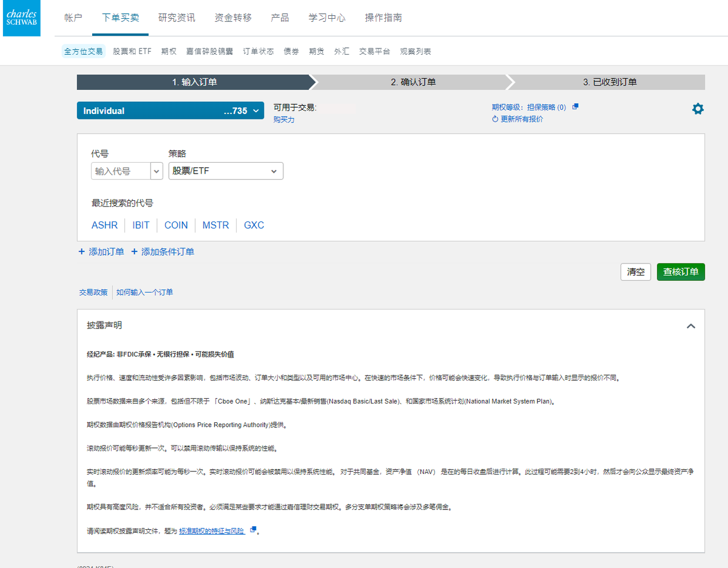This screenshot has width=728, height=568.
Task: Click the 清空 clear button
Action: pos(635,272)
